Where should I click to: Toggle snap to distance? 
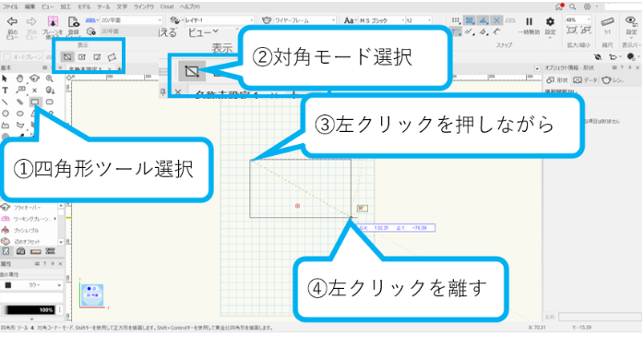pyautogui.click(x=470, y=31)
